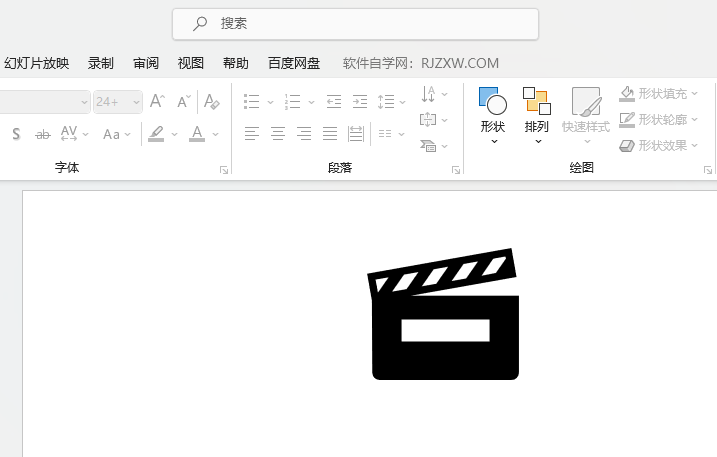Toggle strikethrough ab button
Screen dimensions: 717x457
(43, 134)
